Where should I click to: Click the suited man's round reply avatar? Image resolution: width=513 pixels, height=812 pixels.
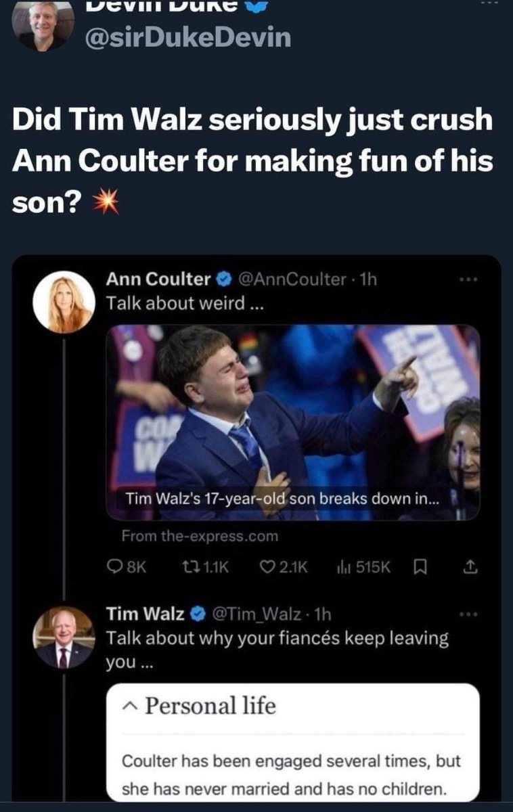63,637
